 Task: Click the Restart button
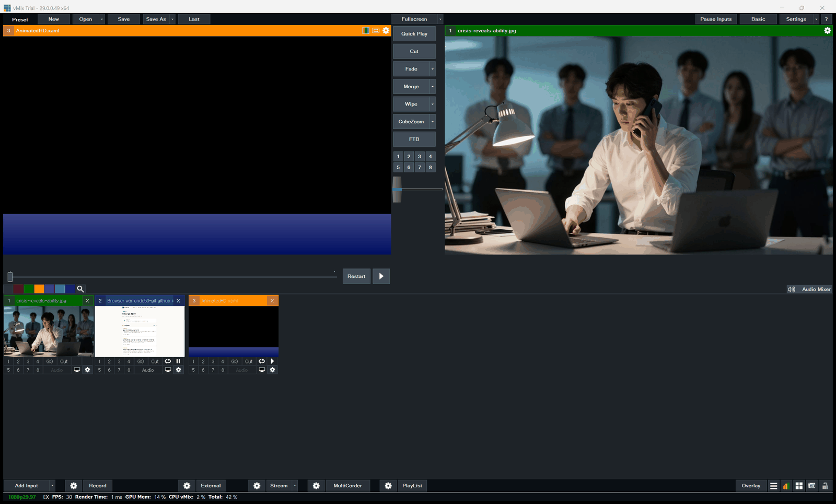click(356, 276)
